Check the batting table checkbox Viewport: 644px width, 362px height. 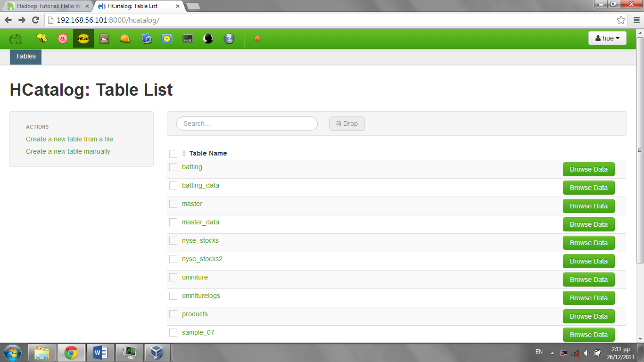tap(173, 167)
